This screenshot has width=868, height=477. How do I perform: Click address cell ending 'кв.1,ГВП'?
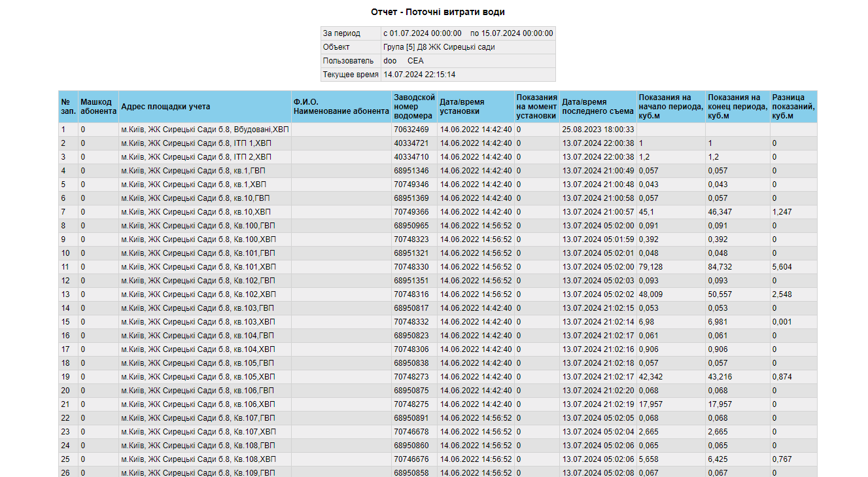tap(205, 171)
